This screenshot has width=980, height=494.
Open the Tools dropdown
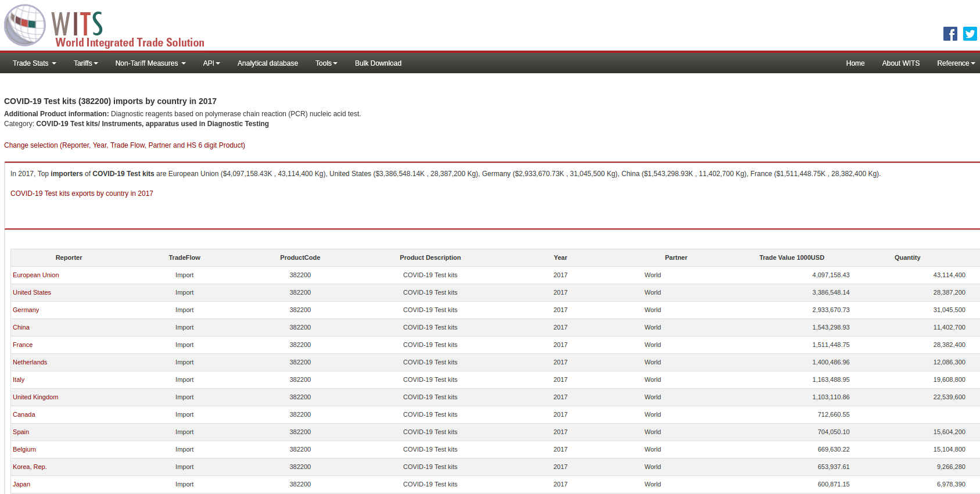pos(326,63)
